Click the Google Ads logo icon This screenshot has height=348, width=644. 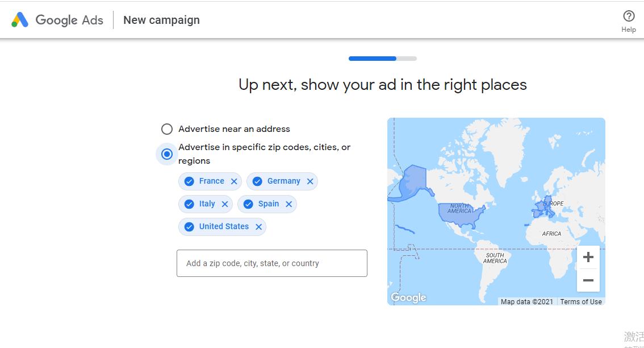20,20
